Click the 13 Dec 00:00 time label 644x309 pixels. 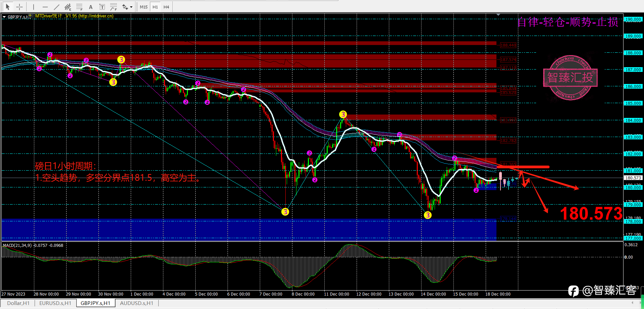tap(401, 294)
